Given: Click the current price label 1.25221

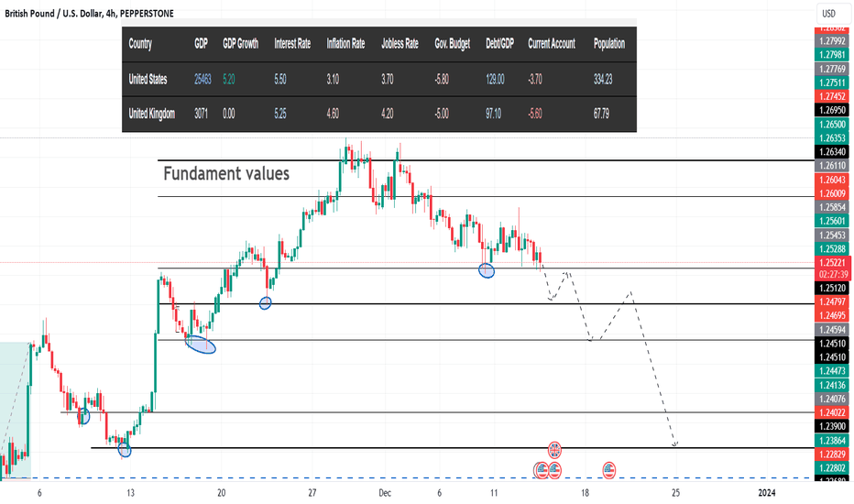Looking at the screenshot, I should (832, 263).
